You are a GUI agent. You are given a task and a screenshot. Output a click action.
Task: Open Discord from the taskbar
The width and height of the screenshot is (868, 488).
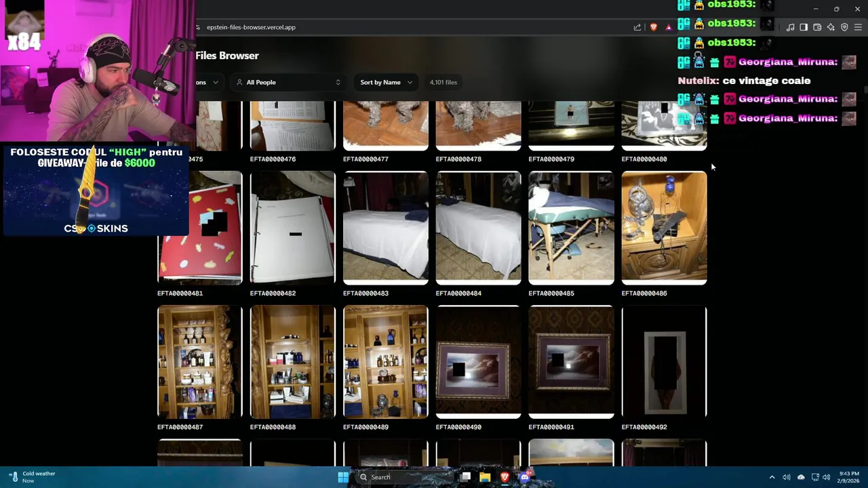524,477
